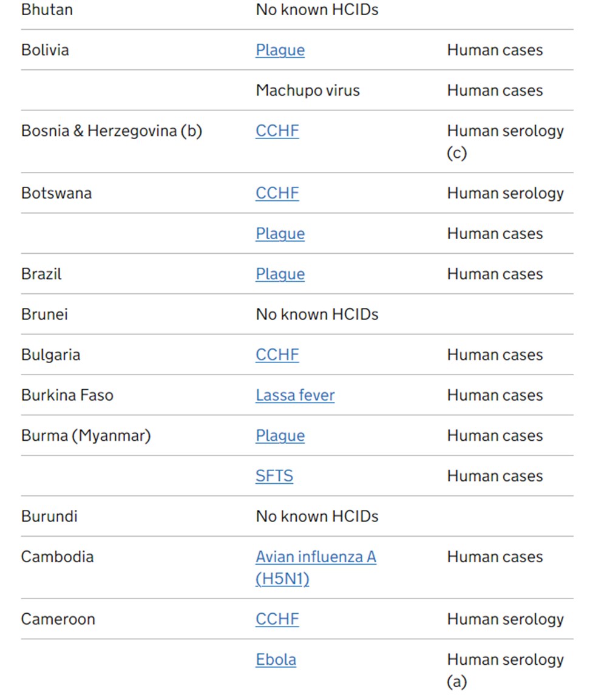
Task: Open the Plague link for Bolivia
Action: (280, 50)
